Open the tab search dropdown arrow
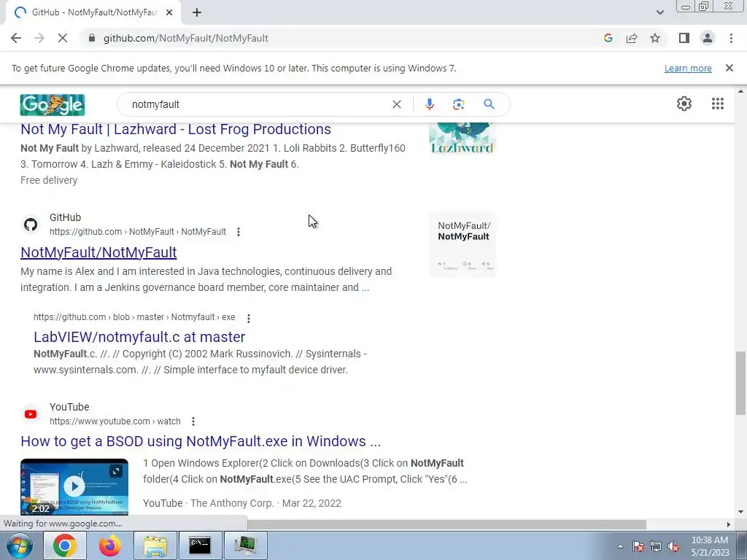The image size is (747, 560). point(659,12)
